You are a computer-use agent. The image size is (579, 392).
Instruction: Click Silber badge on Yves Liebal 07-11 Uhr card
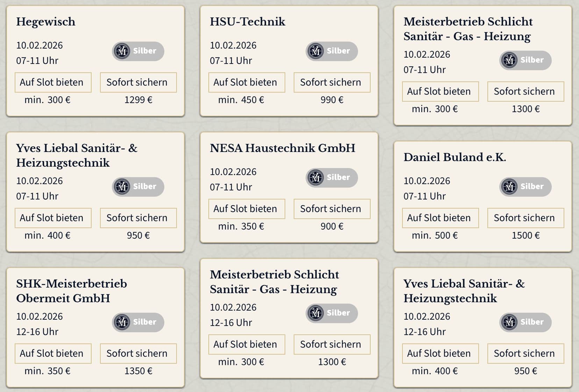pyautogui.click(x=138, y=187)
